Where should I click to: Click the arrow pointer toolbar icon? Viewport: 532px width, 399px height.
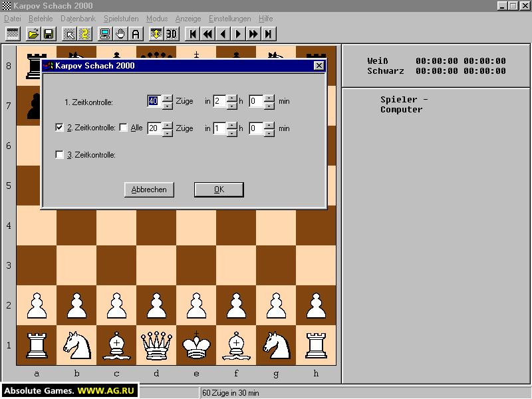coord(70,34)
